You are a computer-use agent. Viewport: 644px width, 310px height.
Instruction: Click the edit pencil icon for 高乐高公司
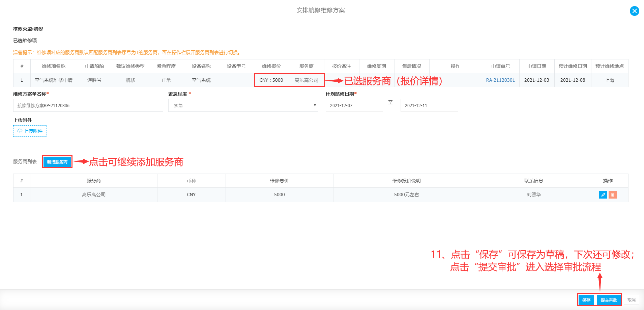[x=603, y=195]
